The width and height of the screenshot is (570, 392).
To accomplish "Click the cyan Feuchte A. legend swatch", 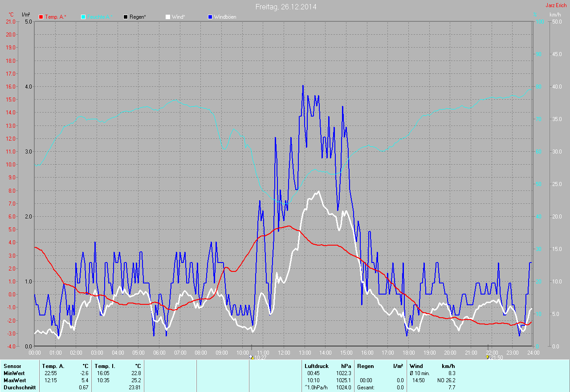I will (83, 17).
